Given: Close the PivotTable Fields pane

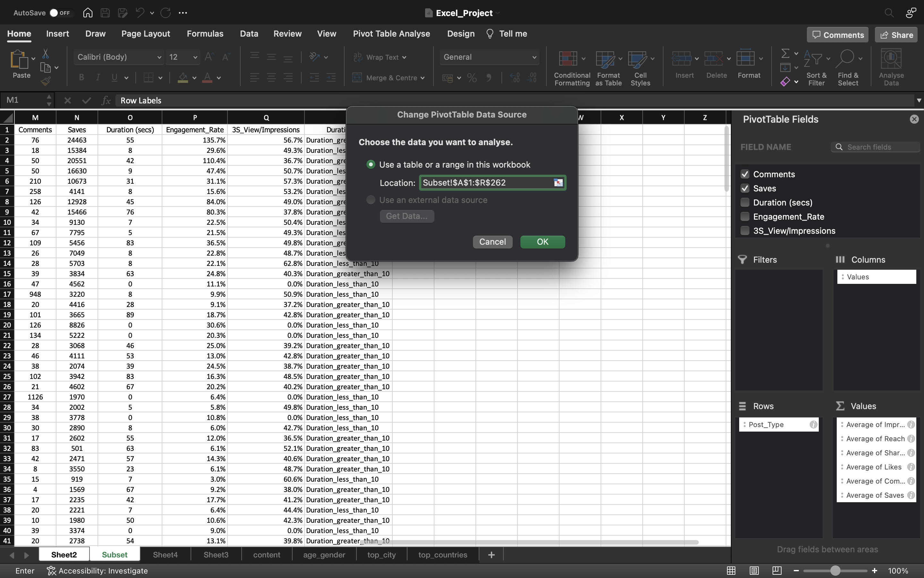Looking at the screenshot, I should (x=914, y=119).
